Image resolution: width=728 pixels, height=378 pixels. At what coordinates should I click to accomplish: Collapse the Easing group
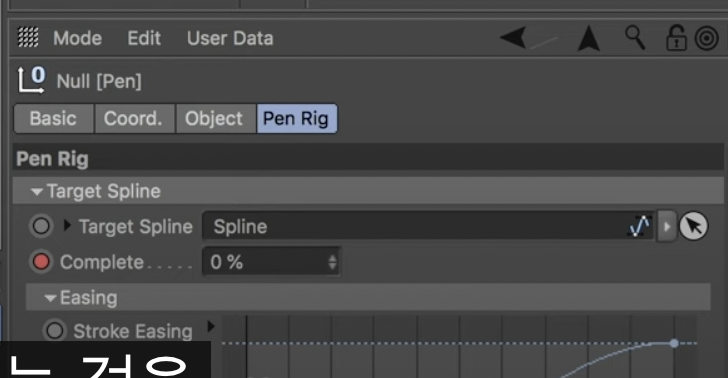(50, 298)
